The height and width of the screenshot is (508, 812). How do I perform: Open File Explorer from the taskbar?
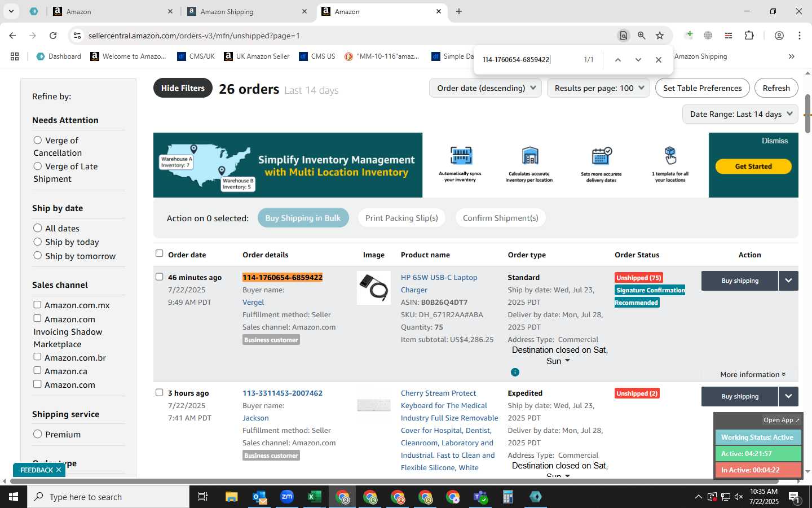click(x=232, y=497)
